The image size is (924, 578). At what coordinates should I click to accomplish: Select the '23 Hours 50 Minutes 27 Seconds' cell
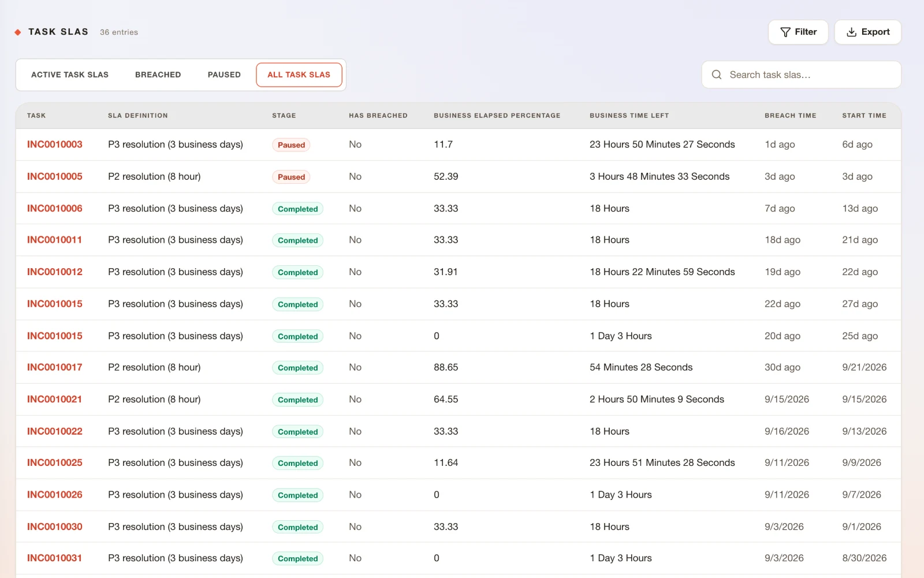click(662, 144)
